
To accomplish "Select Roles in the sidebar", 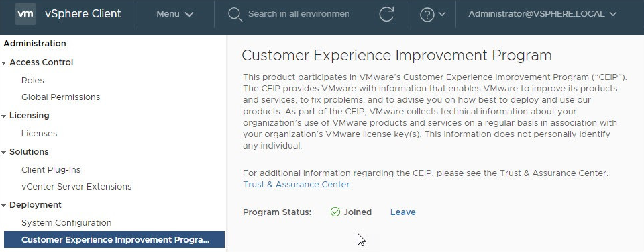I will pos(32,80).
